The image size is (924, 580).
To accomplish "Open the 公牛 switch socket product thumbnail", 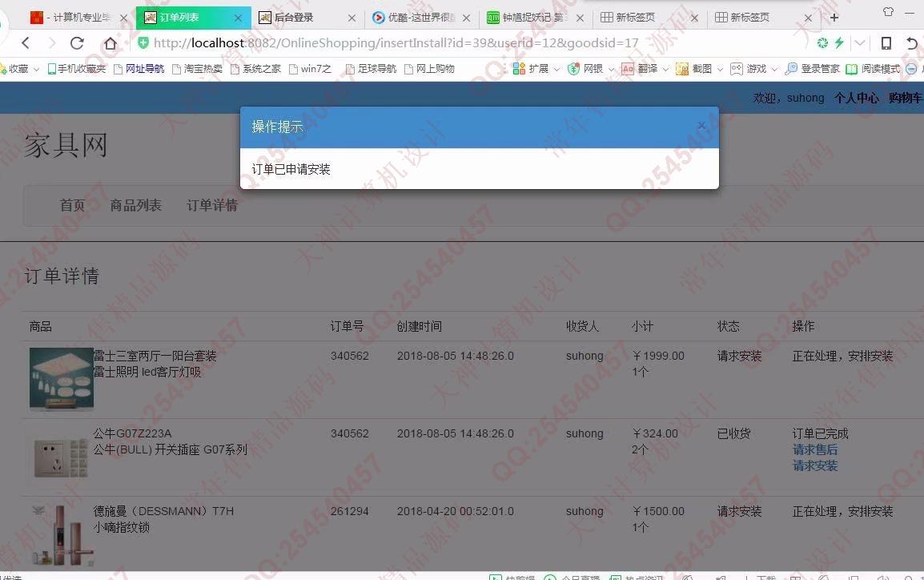I will pos(62,457).
